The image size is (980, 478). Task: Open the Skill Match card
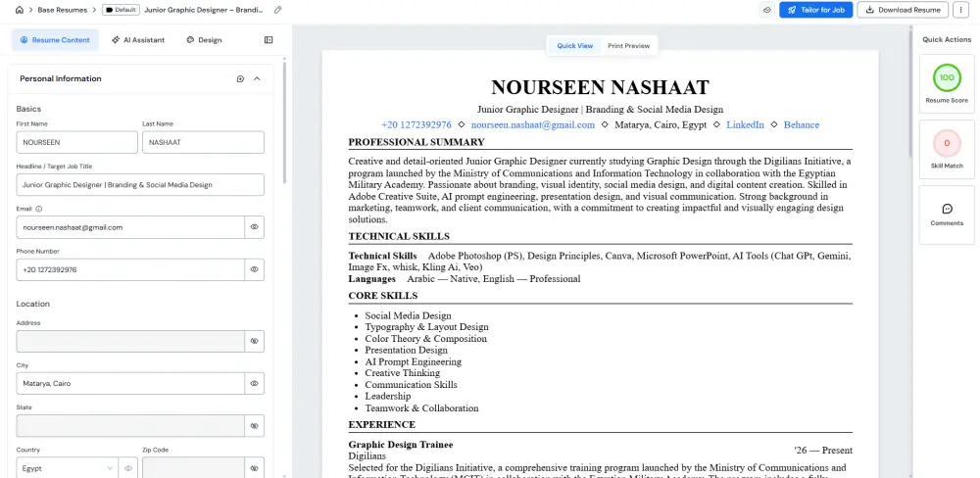[947, 149]
